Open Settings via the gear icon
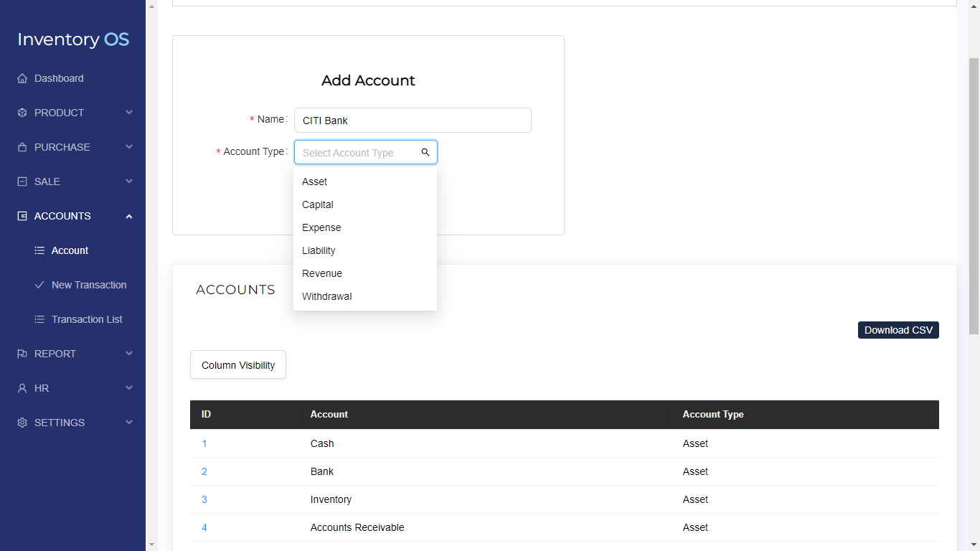The width and height of the screenshot is (980, 551). pos(22,423)
